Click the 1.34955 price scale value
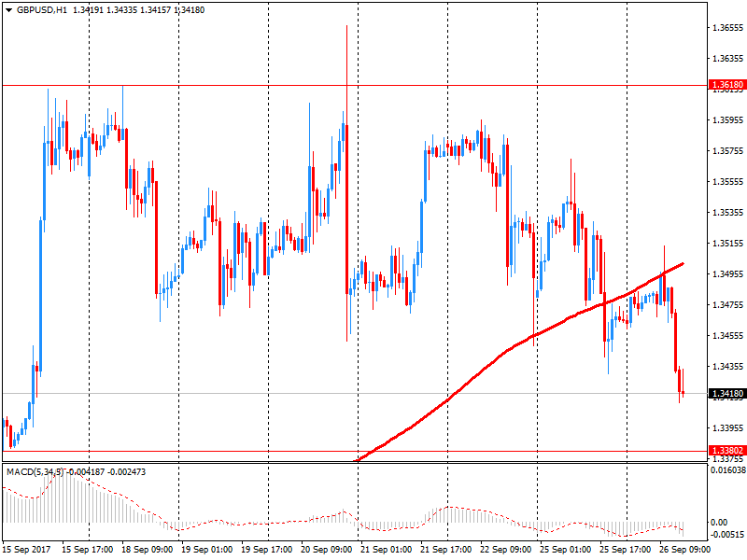The width and height of the screenshot is (747, 560). [727, 273]
